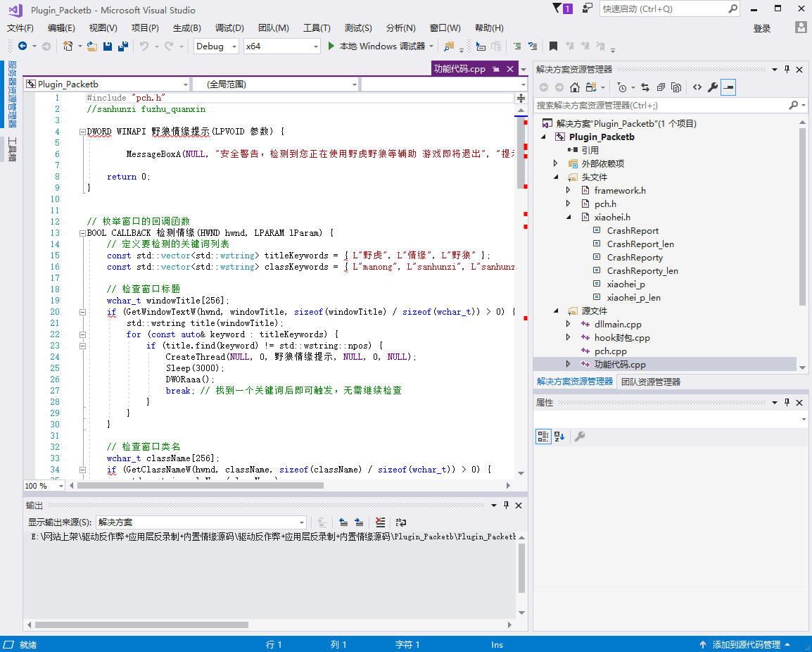Click the View Code icon in Solution Explorer
The height and width of the screenshot is (652, 812).
(x=697, y=87)
